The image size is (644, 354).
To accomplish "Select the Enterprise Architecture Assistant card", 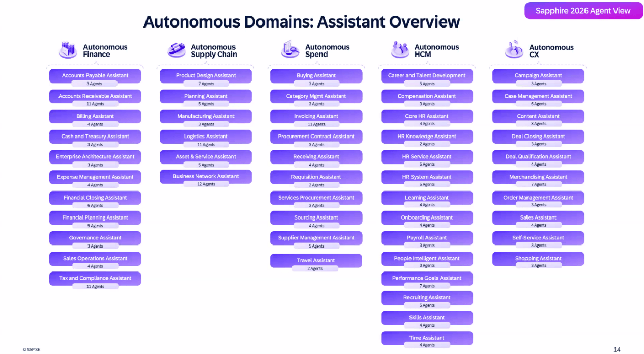I will coord(95,157).
